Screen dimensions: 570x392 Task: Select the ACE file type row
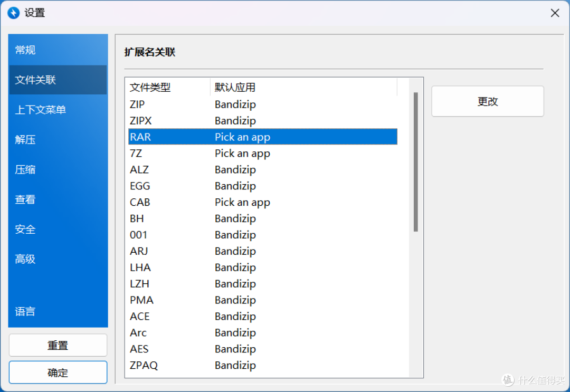click(x=263, y=317)
